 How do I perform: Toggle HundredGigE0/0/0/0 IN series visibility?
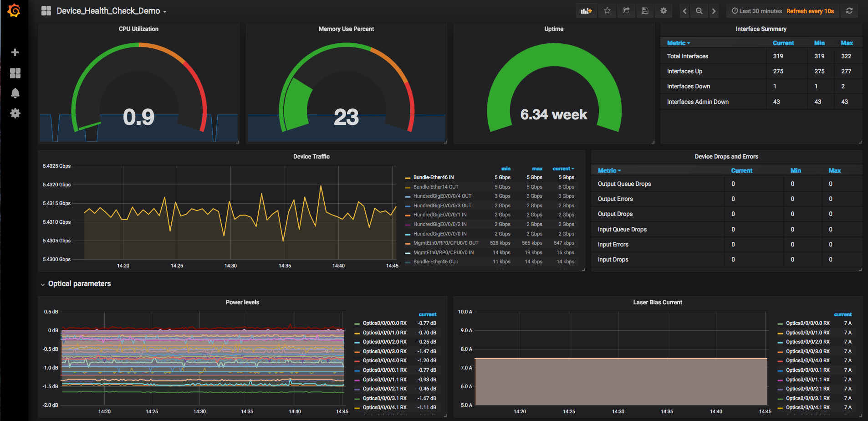(440, 234)
